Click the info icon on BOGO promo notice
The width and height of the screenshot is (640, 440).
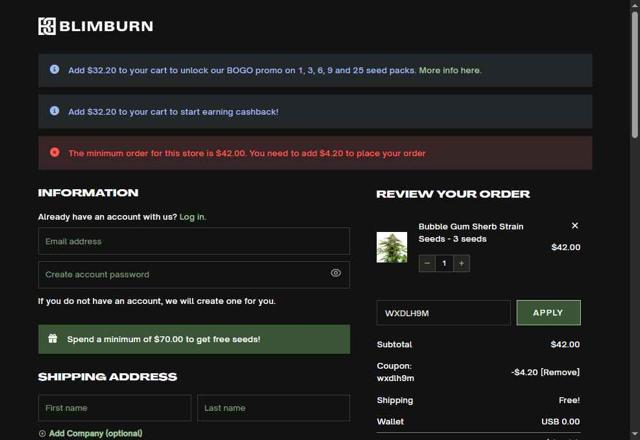coord(54,69)
